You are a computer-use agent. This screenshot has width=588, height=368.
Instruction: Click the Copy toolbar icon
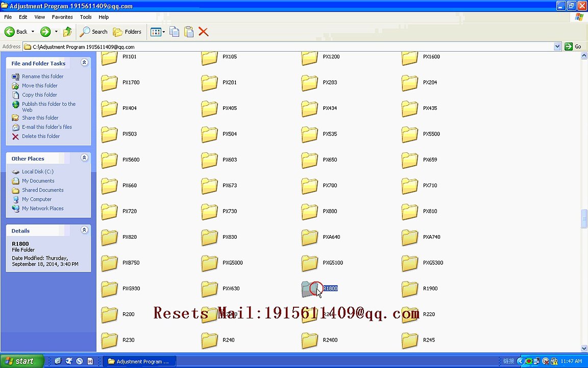[x=175, y=32]
